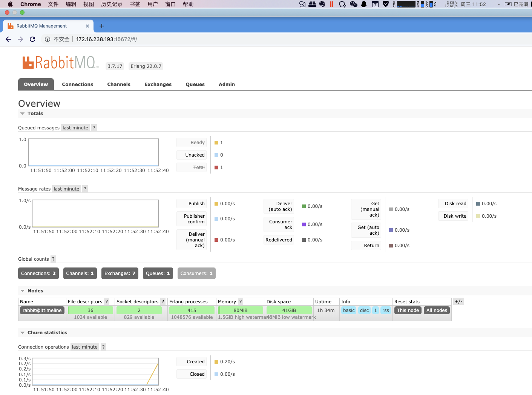Open help for File descriptors column

107,302
